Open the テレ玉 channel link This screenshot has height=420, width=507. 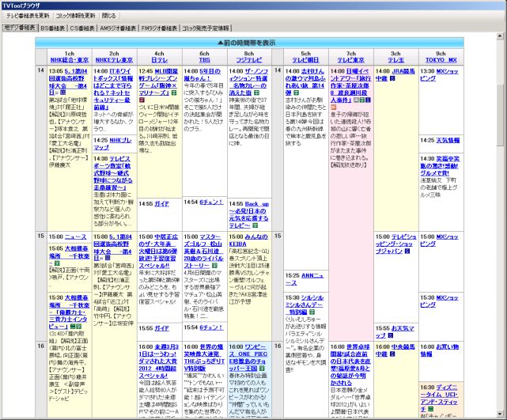tap(395, 60)
